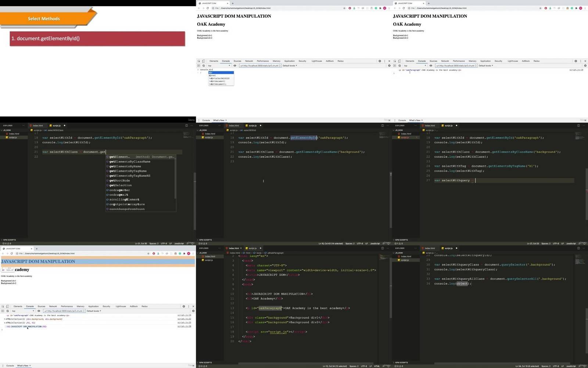
Task: Open Elements tab in highlighted-heading browser DevTools
Action: (x=18, y=306)
